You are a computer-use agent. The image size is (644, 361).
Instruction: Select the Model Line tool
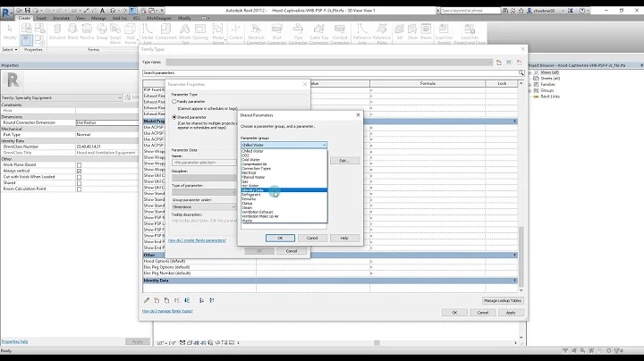point(148,34)
